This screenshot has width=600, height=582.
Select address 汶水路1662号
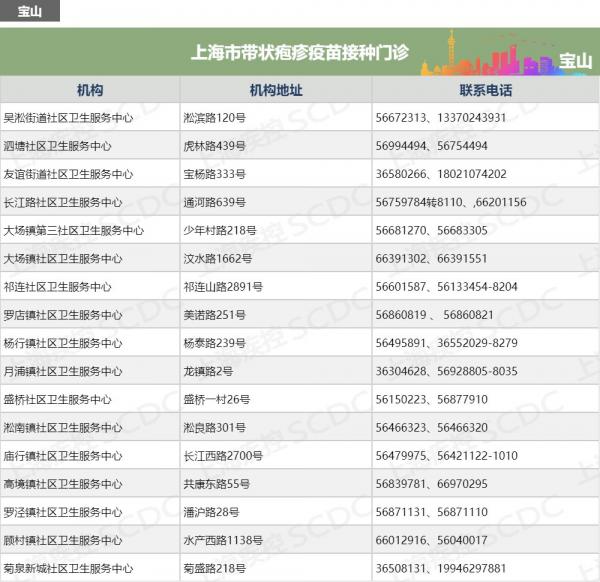tap(217, 259)
